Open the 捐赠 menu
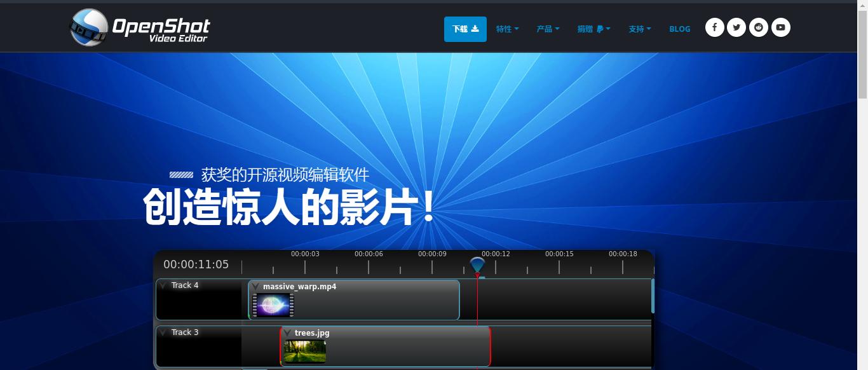This screenshot has height=370, width=868. 585,29
